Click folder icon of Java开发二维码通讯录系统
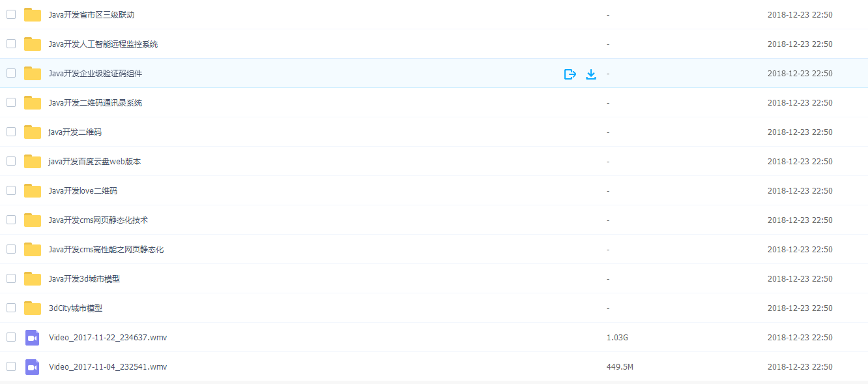868x384 pixels. point(33,103)
